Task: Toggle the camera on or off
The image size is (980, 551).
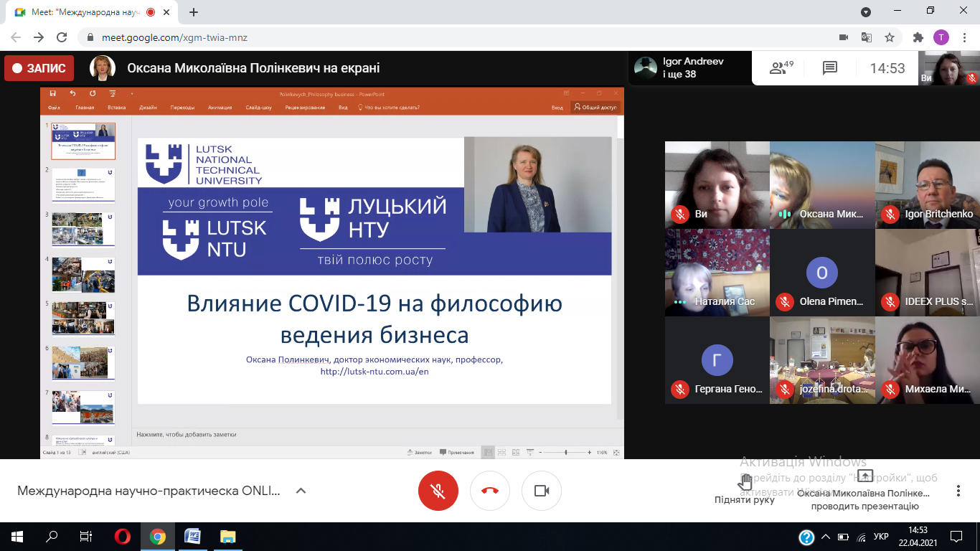Action: 542,491
